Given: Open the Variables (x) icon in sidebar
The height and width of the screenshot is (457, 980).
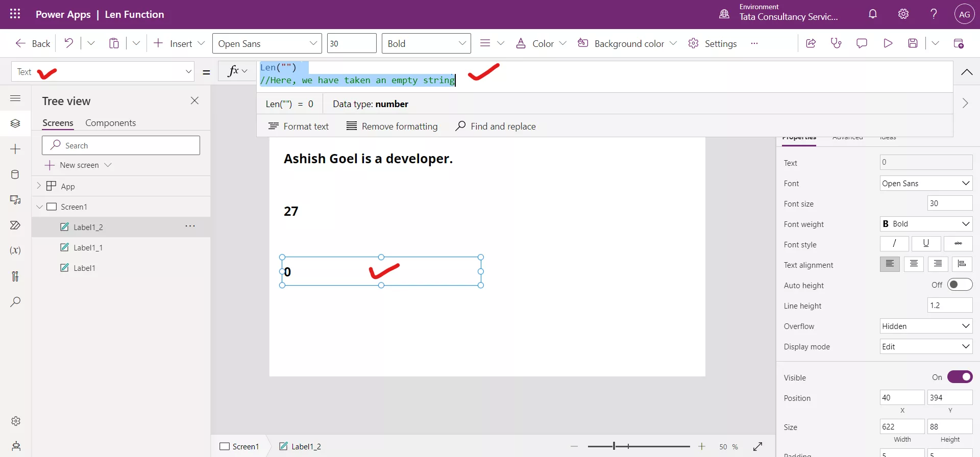Looking at the screenshot, I should pyautogui.click(x=15, y=250).
